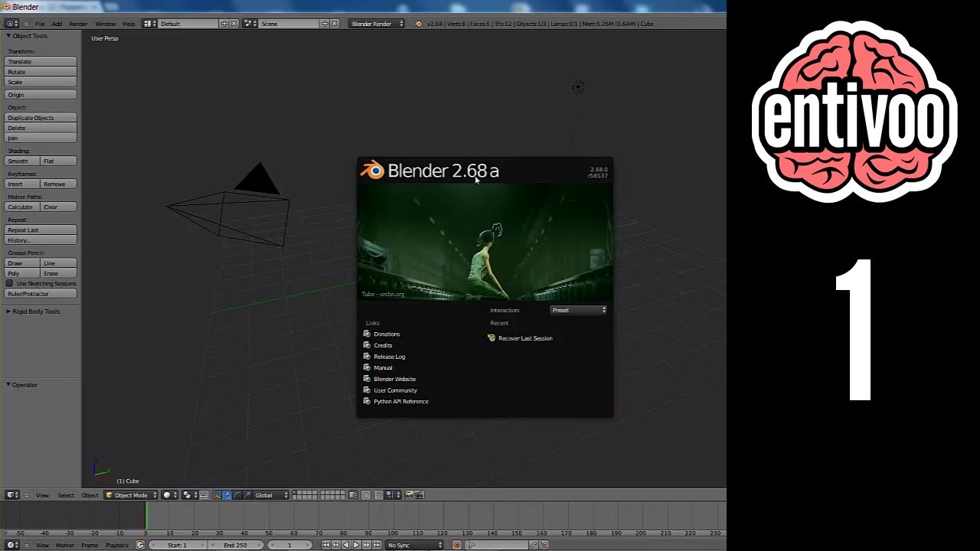Click the jump to start playback button
The image size is (980, 551).
326,544
